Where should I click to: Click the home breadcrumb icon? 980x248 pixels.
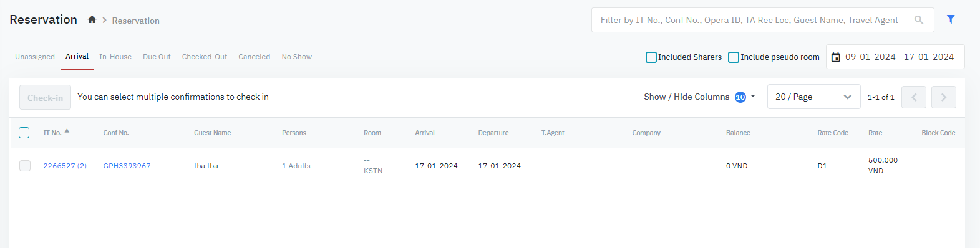point(92,20)
